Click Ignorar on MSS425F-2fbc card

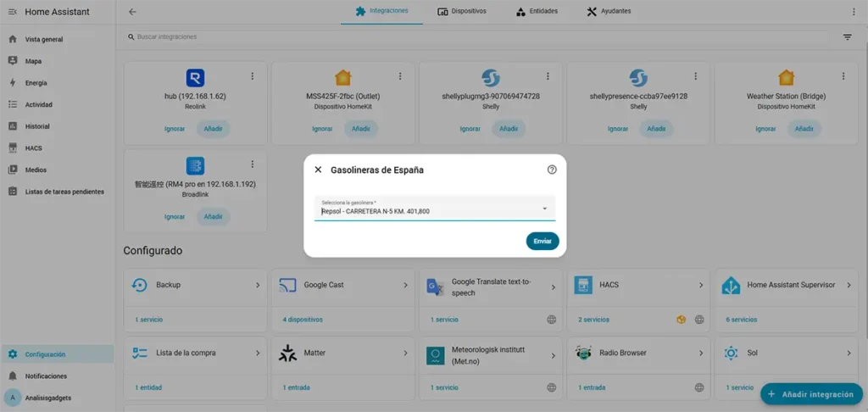pyautogui.click(x=322, y=129)
